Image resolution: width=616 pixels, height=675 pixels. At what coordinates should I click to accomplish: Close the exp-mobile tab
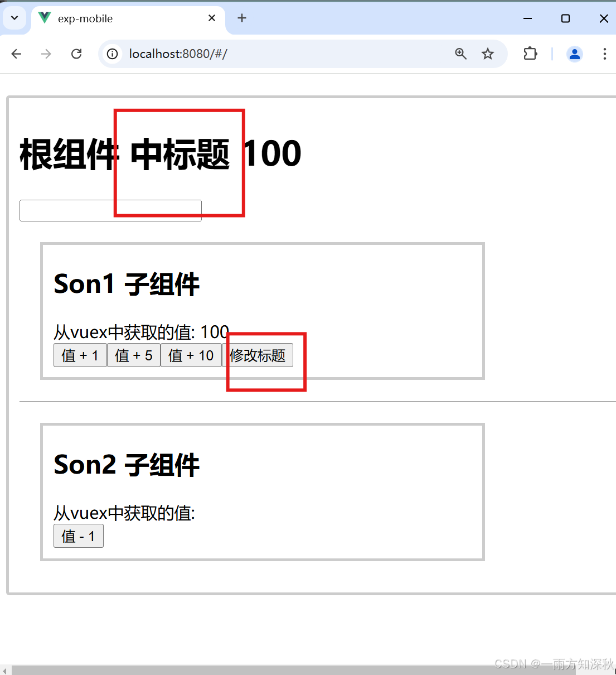point(212,18)
